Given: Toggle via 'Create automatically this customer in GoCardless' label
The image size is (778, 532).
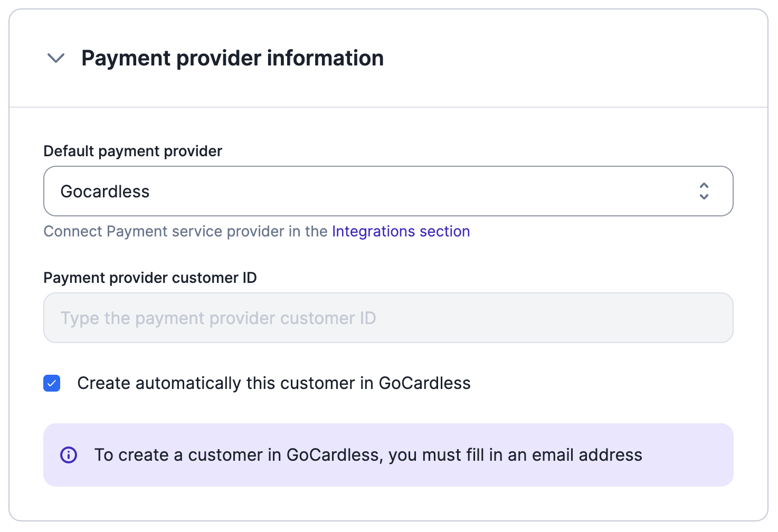Looking at the screenshot, I should [x=274, y=383].
